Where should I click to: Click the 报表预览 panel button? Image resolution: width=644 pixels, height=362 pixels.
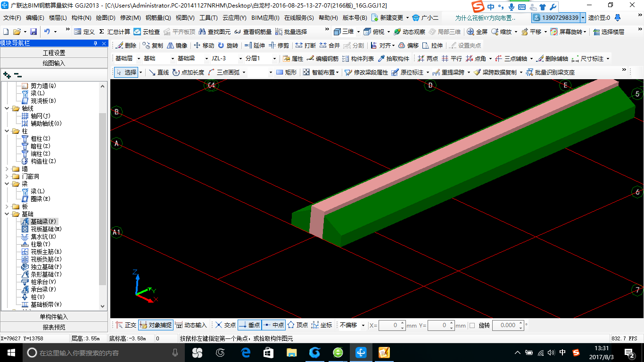pos(54,327)
